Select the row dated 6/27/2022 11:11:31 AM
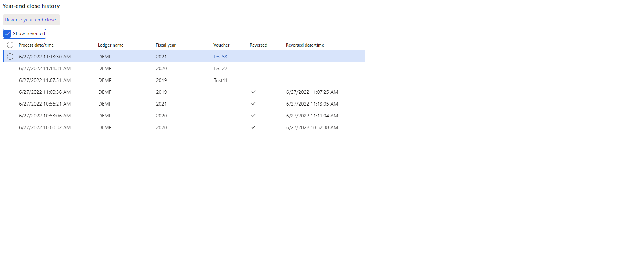Viewport: 644px width, 260px height. tap(184, 68)
